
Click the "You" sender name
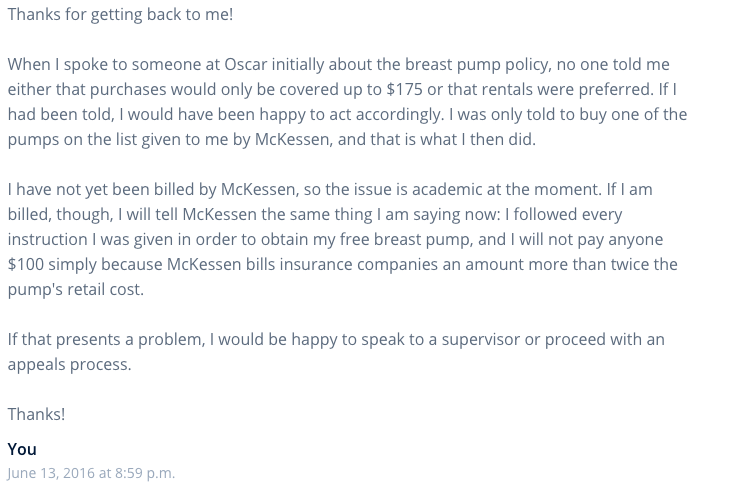pos(22,449)
